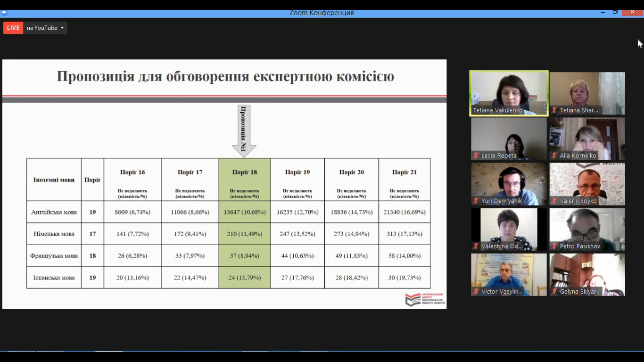Click the 'Іноземні мови' table header
This screenshot has height=362, width=644.
point(54,180)
